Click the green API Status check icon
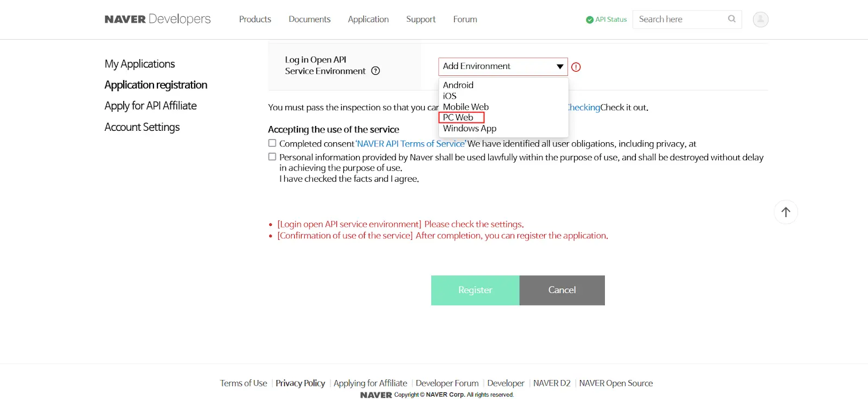Image resolution: width=868 pixels, height=399 pixels. coord(590,20)
